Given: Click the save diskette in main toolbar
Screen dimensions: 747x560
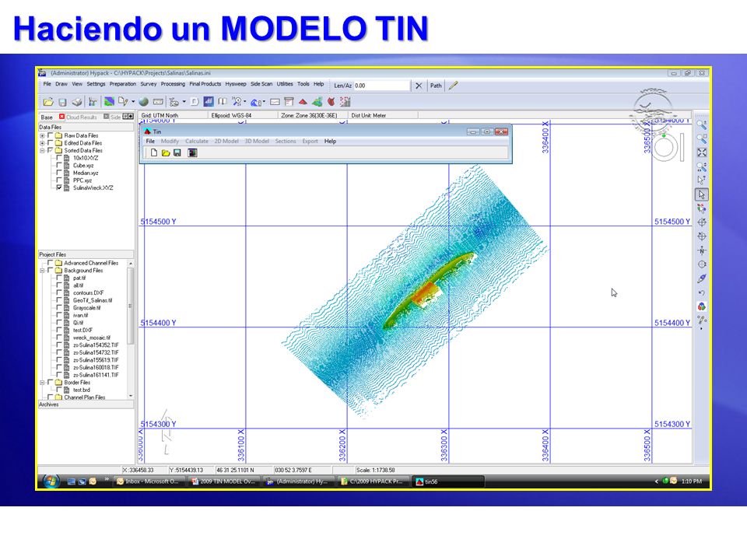Looking at the screenshot, I should (62, 102).
